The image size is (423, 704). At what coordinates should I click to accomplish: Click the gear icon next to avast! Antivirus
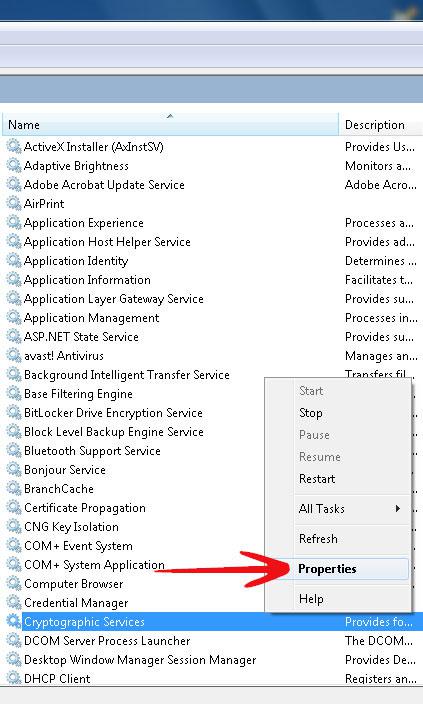[x=13, y=356]
